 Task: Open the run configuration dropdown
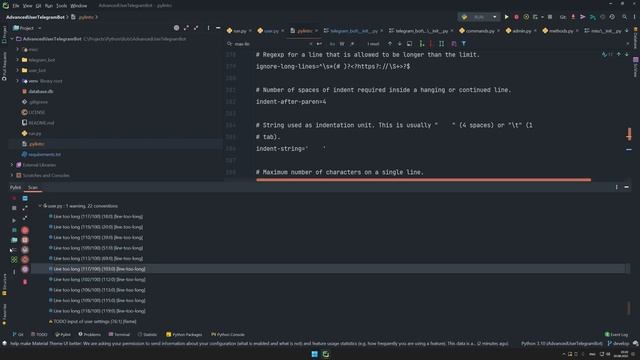point(479,17)
